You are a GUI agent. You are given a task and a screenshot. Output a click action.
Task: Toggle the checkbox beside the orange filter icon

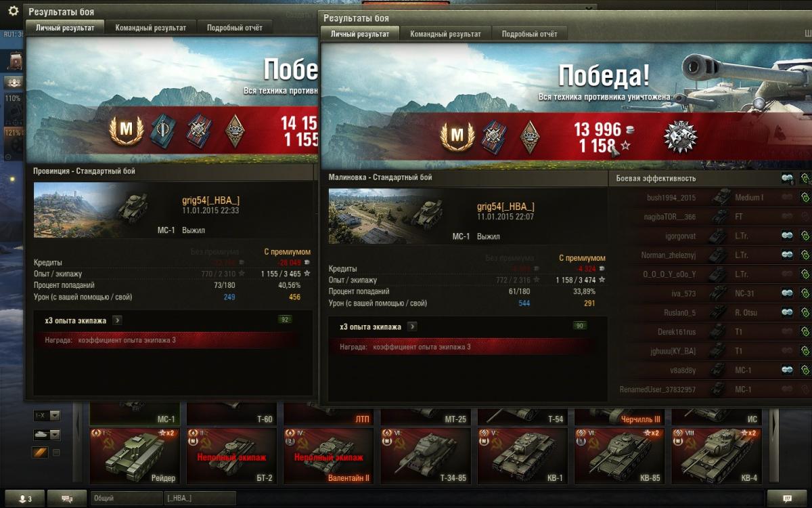click(56, 452)
